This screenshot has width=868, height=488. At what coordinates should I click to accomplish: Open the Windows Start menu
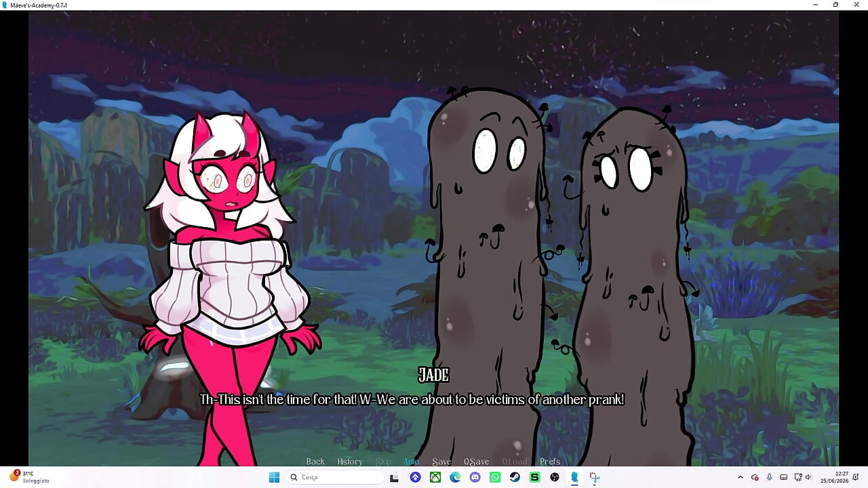click(274, 477)
